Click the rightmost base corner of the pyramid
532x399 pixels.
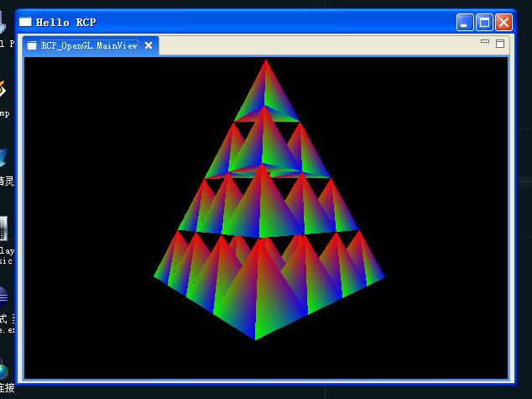(x=383, y=277)
